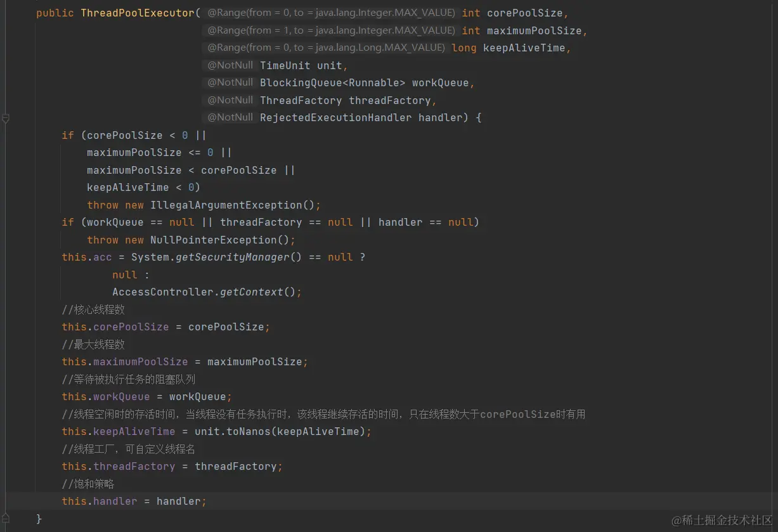Click 'this.maximumPoolSize' assignment
The height and width of the screenshot is (532, 778).
pyautogui.click(x=124, y=362)
